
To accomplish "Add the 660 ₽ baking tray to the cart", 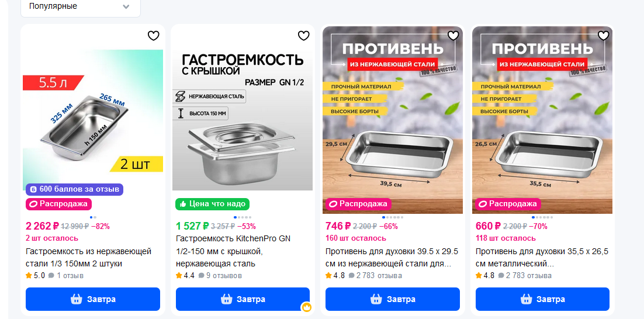I will point(542,299).
